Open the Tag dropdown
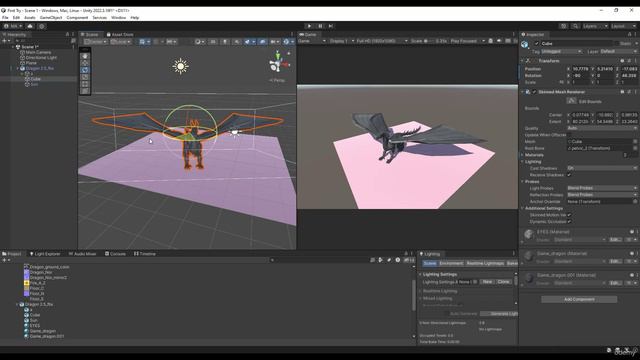 tap(562, 51)
